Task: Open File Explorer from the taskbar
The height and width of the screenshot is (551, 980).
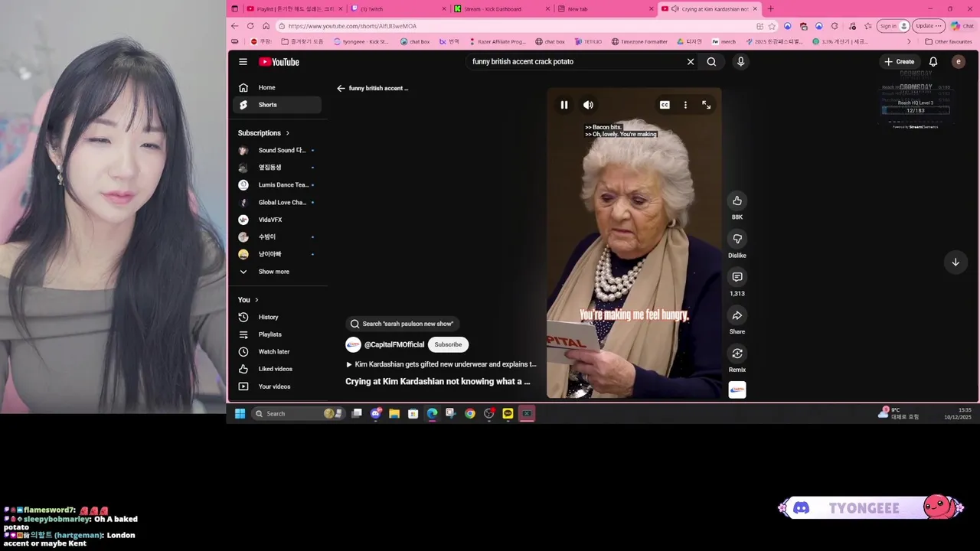Action: tap(394, 414)
